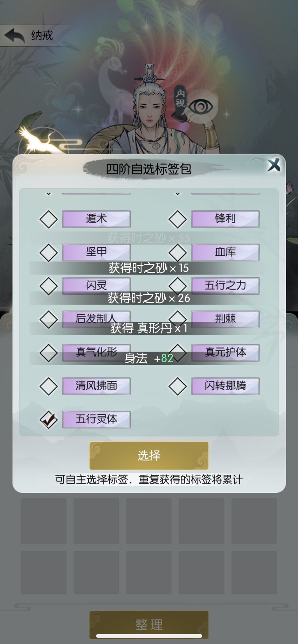Enable the 清风拂面 tag
Screen dimensions: 298x644
[x=48, y=386]
